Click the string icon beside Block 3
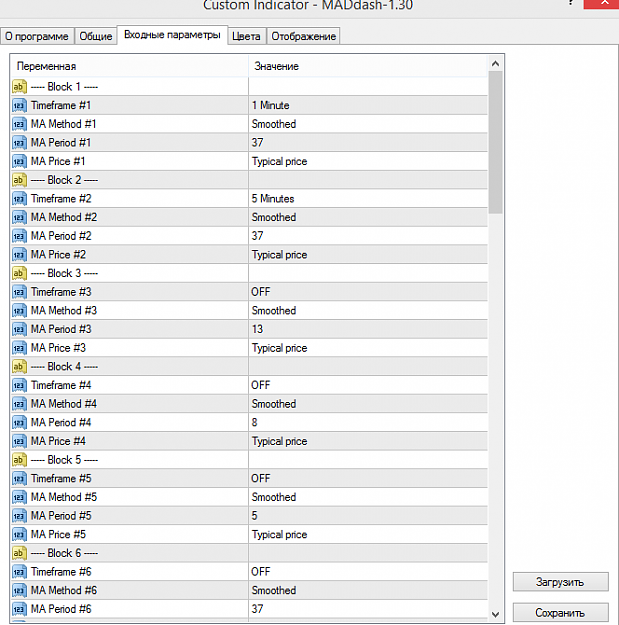Viewport: 619px width, 625px height. click(19, 273)
